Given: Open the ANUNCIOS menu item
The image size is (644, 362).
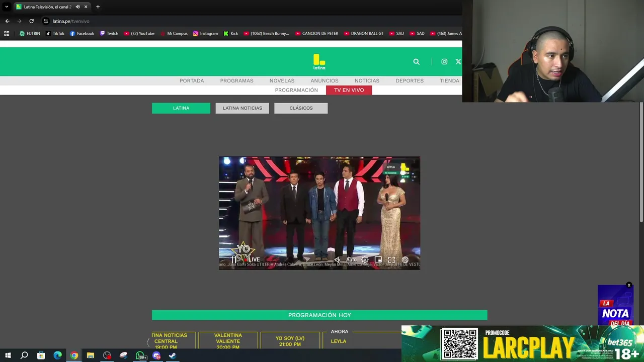Looking at the screenshot, I should [x=325, y=80].
